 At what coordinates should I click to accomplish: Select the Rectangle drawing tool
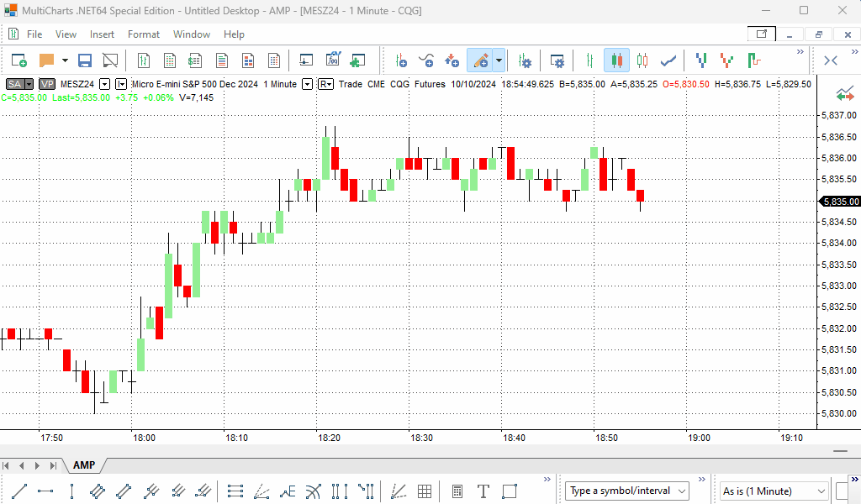(510, 491)
